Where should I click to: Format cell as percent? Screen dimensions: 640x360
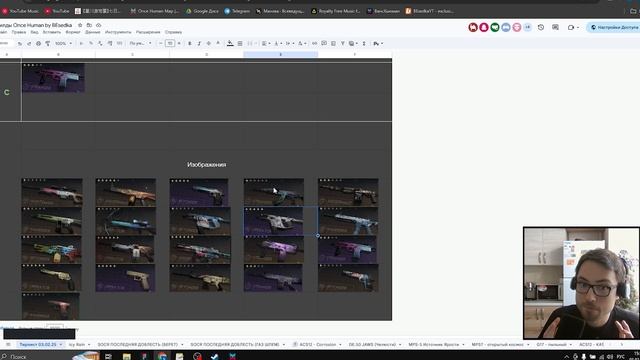91,43
